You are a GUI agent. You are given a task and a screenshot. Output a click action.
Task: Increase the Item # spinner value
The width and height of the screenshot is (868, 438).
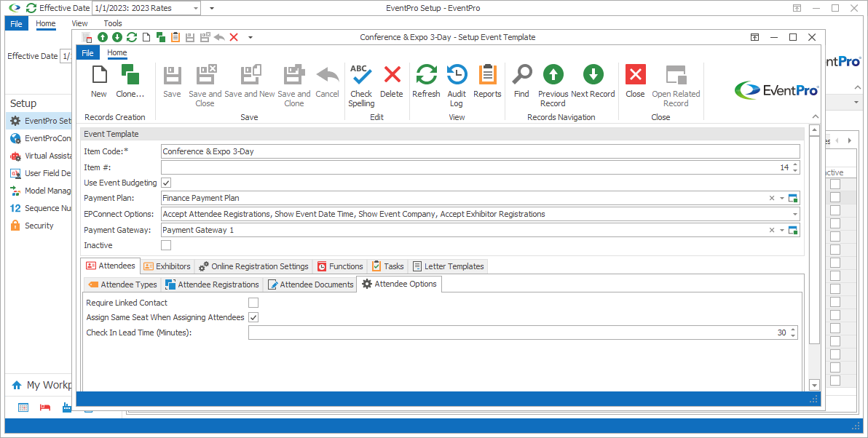tap(795, 164)
